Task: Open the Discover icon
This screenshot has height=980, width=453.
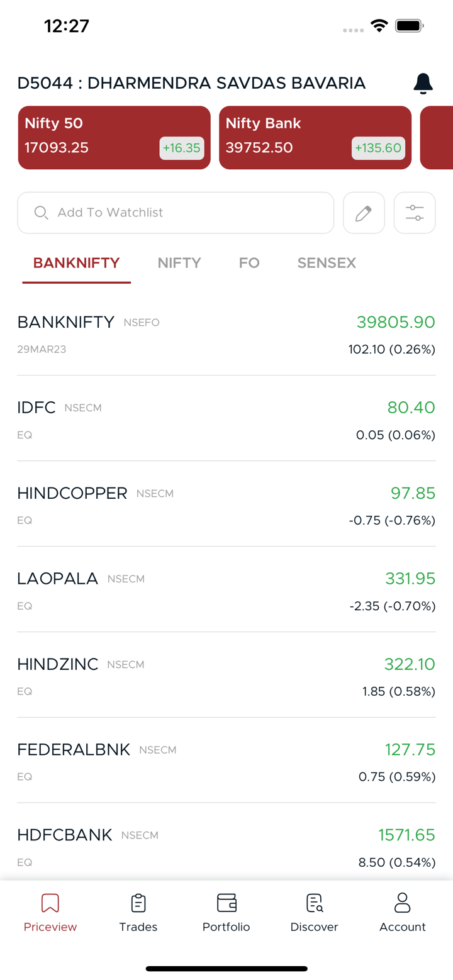Action: 314,903
